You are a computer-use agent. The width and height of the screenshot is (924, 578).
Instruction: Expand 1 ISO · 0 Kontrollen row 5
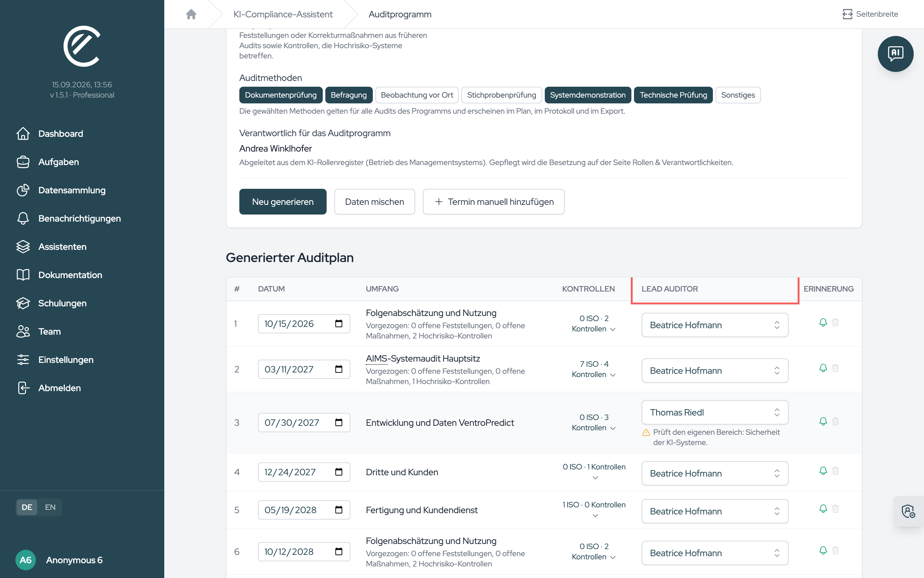pyautogui.click(x=594, y=510)
